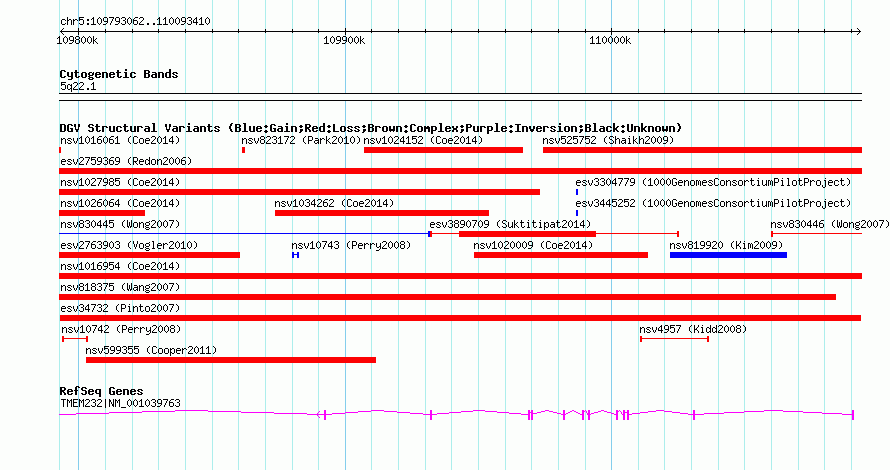Click the esv3304779 (1000GenomesConsortiumPilotProject) label

(x=713, y=182)
